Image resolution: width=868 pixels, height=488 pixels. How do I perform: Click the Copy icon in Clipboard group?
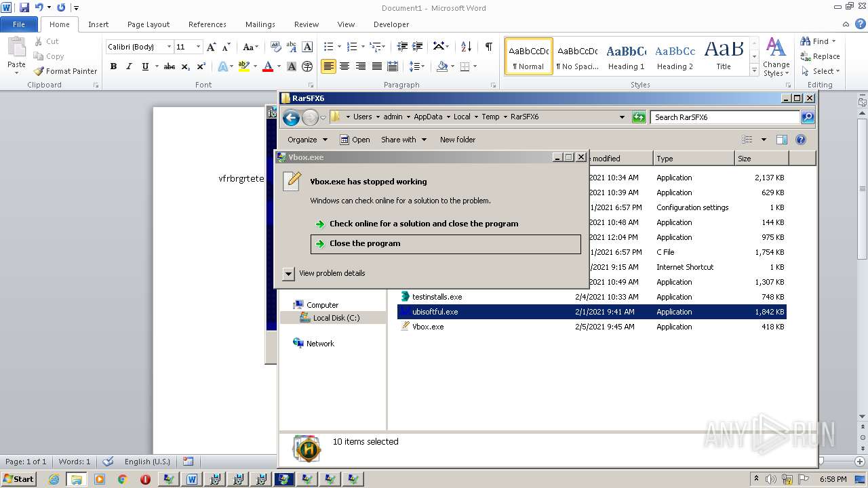pos(48,56)
